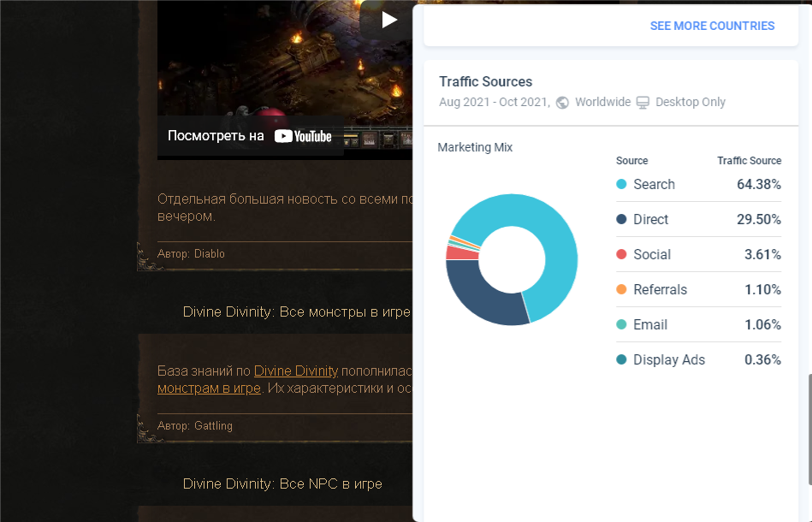Select the Search legend color dot
The image size is (812, 522).
click(621, 184)
